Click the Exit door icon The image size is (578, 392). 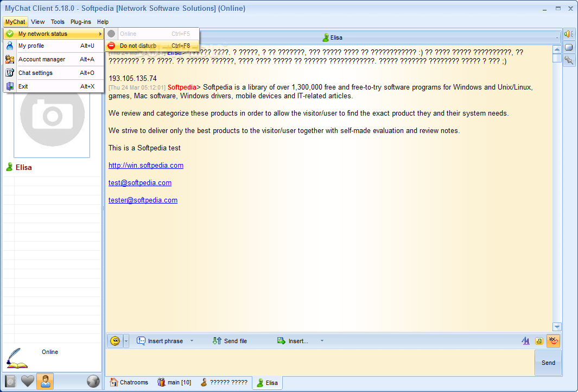click(10, 87)
